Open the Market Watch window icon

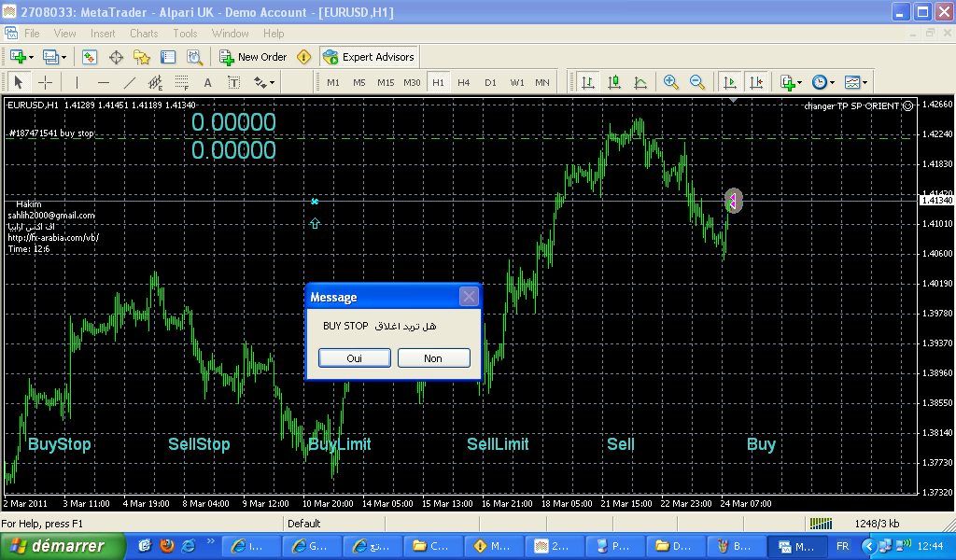tap(90, 57)
